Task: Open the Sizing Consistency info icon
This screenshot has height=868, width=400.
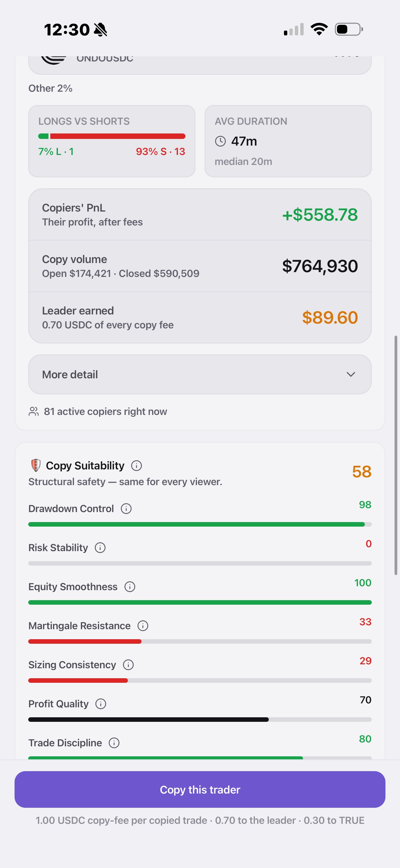Action: point(128,665)
